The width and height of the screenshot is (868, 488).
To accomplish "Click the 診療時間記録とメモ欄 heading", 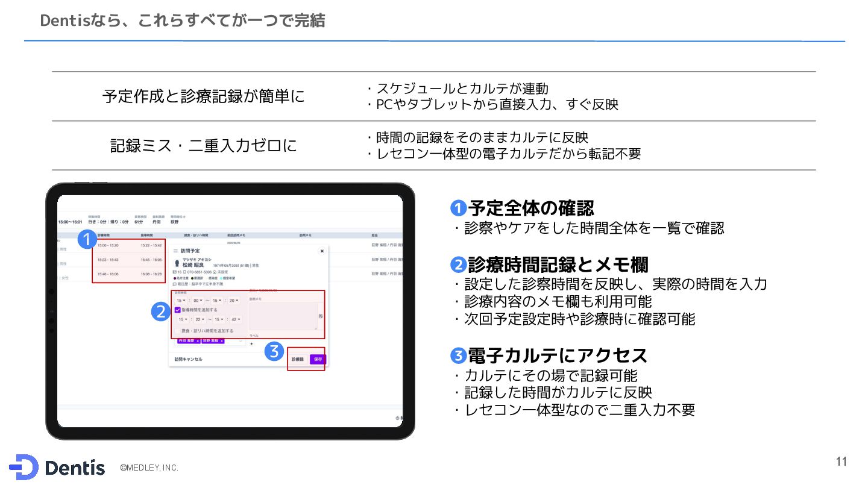I will click(558, 264).
